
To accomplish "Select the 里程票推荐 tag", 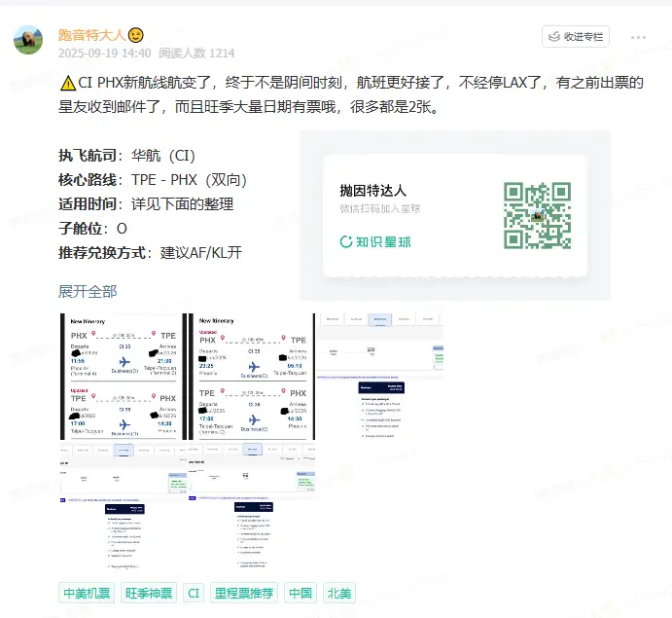I will 244,593.
